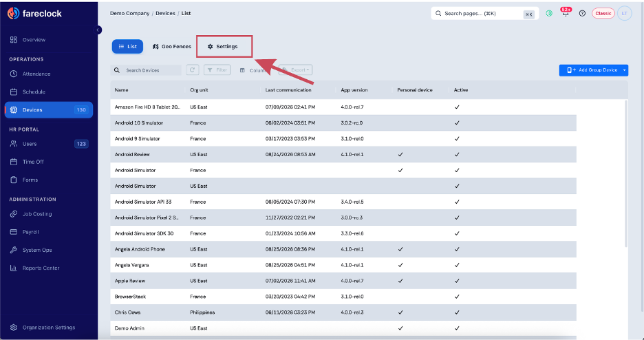Viewport: 644px width, 340px height.
Task: Open the notifications bell icon
Action: 566,13
